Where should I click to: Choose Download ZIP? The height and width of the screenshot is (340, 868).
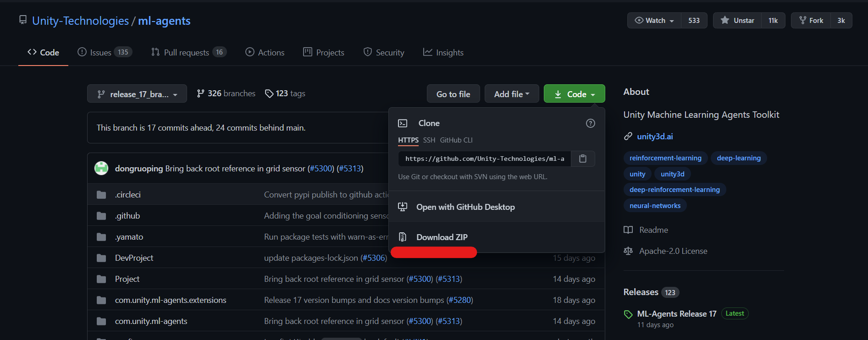[x=497, y=237]
